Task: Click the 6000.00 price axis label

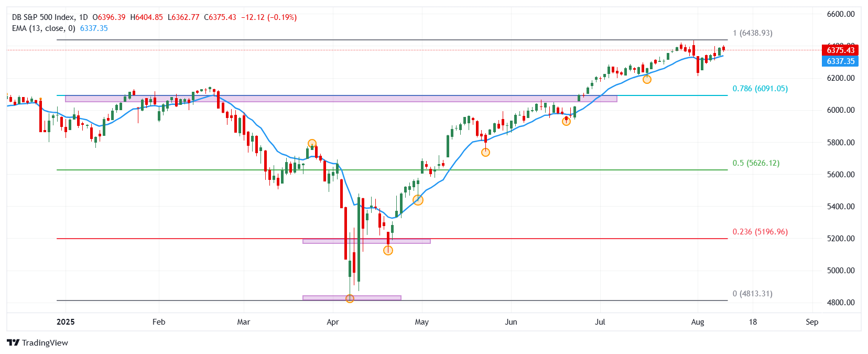Action: point(841,110)
